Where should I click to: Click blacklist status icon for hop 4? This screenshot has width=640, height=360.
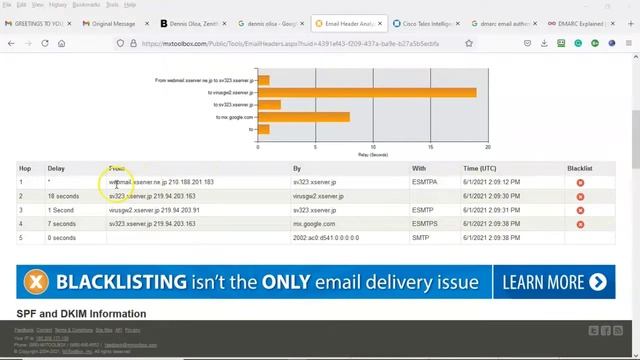pos(580,224)
